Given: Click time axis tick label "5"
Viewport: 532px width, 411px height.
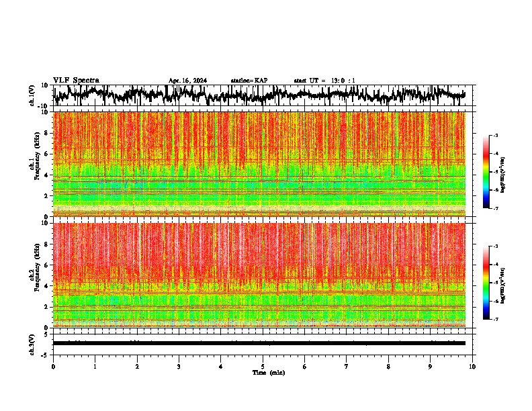Looking at the screenshot, I should (263, 367).
